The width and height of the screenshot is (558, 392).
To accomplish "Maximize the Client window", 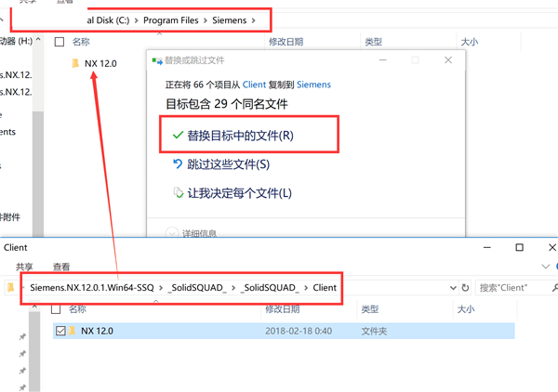I will click(x=520, y=247).
